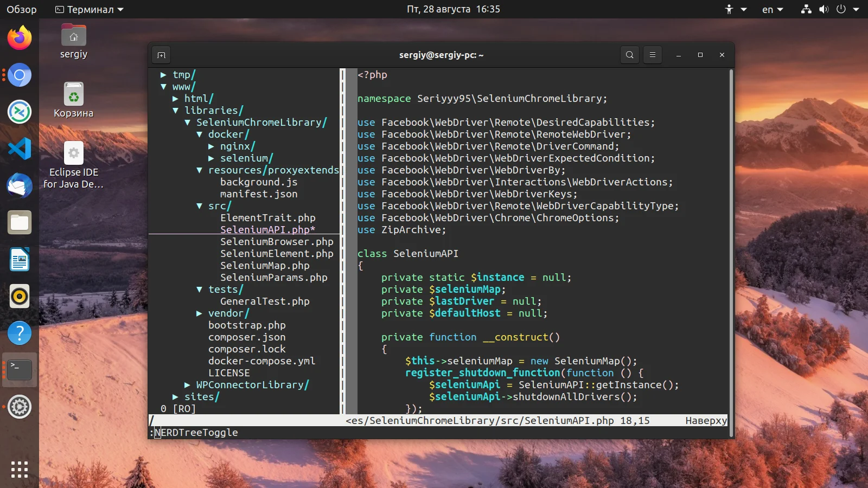Select composer.json in NERDTree
Screen dimensions: 868x488
tap(247, 337)
